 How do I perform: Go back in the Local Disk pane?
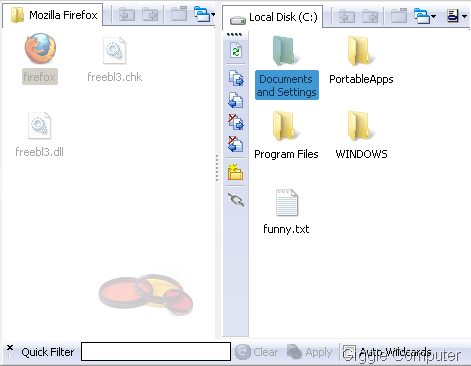(x=347, y=16)
